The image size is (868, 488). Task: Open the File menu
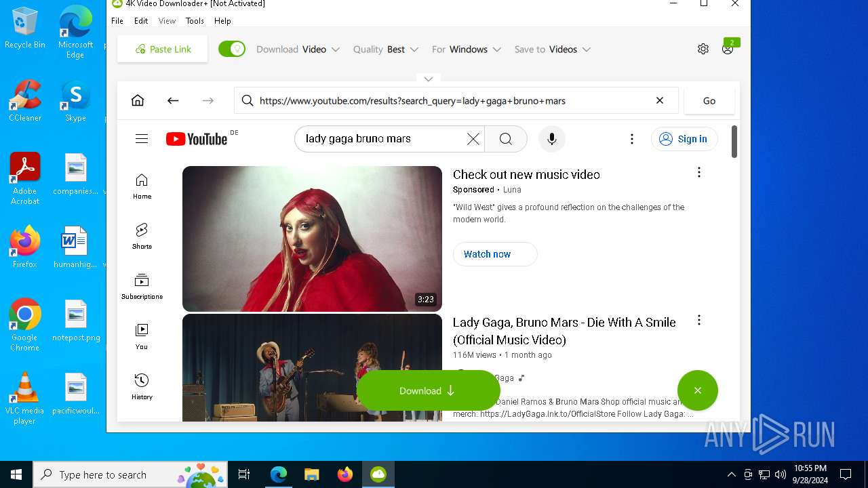click(x=117, y=21)
